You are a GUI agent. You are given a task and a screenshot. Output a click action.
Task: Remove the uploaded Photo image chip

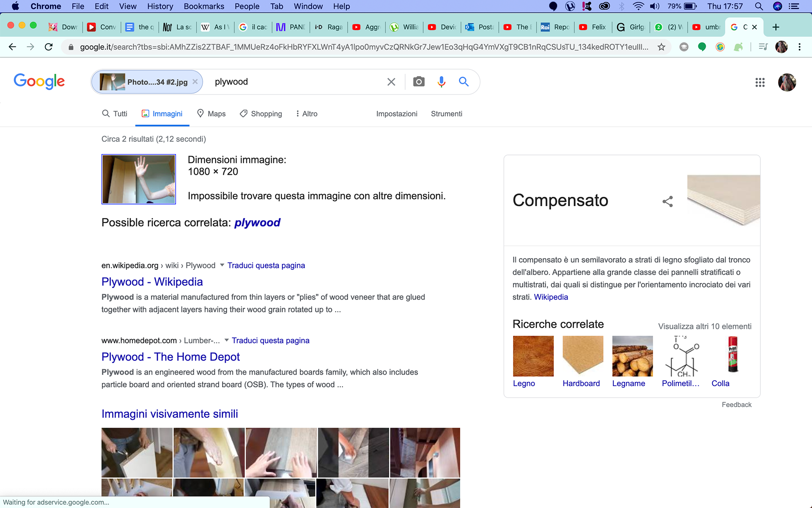tap(195, 82)
